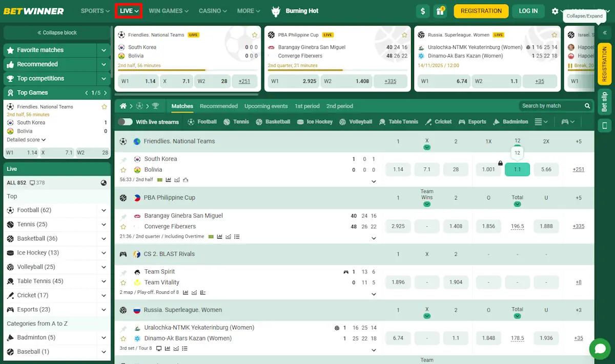Open the payments dollar icon in header
Screen dimensions: 615x364
tap(422, 11)
